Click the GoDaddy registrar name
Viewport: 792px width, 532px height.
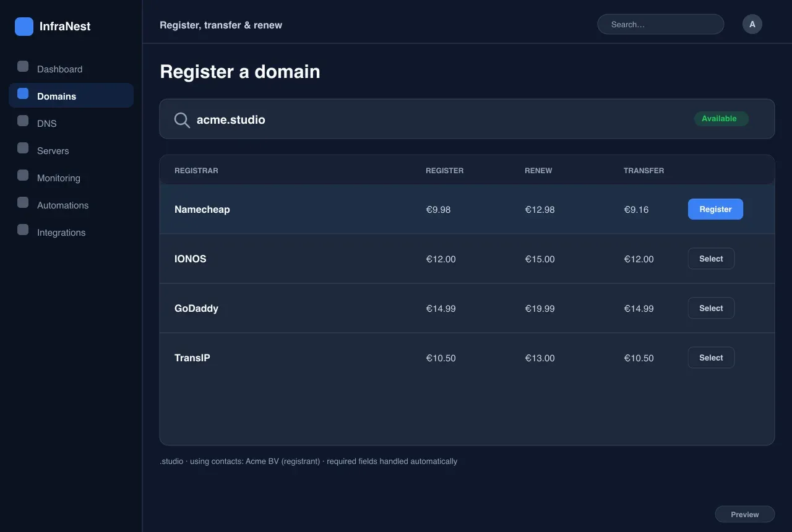pos(196,308)
